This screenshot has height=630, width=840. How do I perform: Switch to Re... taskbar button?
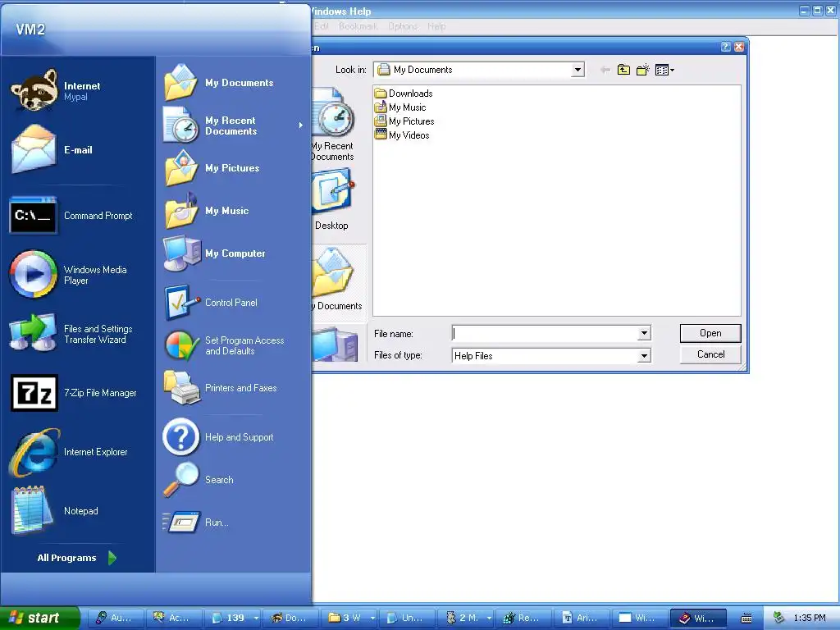point(523,619)
